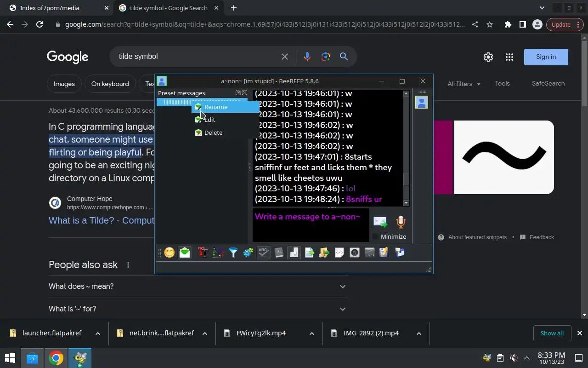Reload the Google page
588x368 pixels.
(x=40, y=24)
